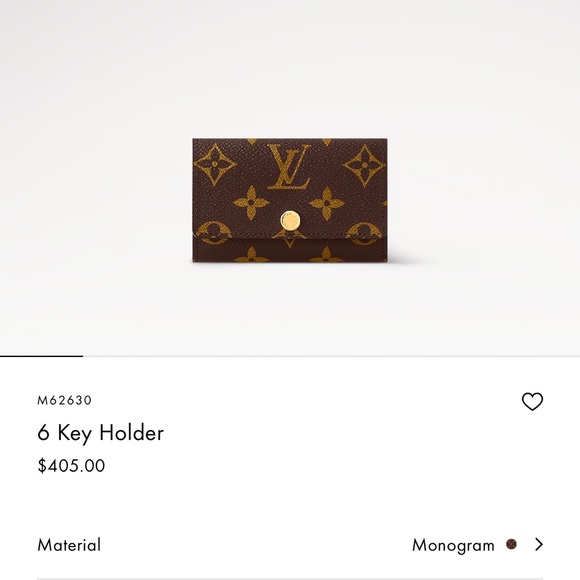The image size is (580, 580).
Task: Select the active carousel progress segment
Action: pos(41,356)
